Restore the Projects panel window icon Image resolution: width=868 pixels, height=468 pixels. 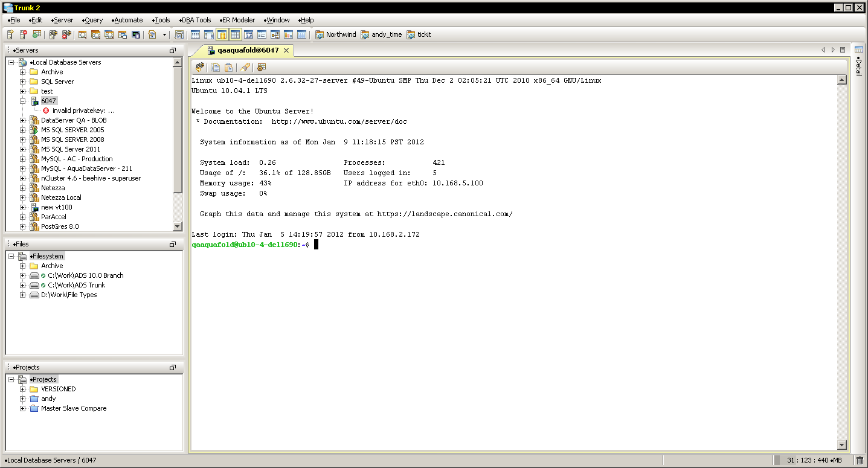coord(173,367)
